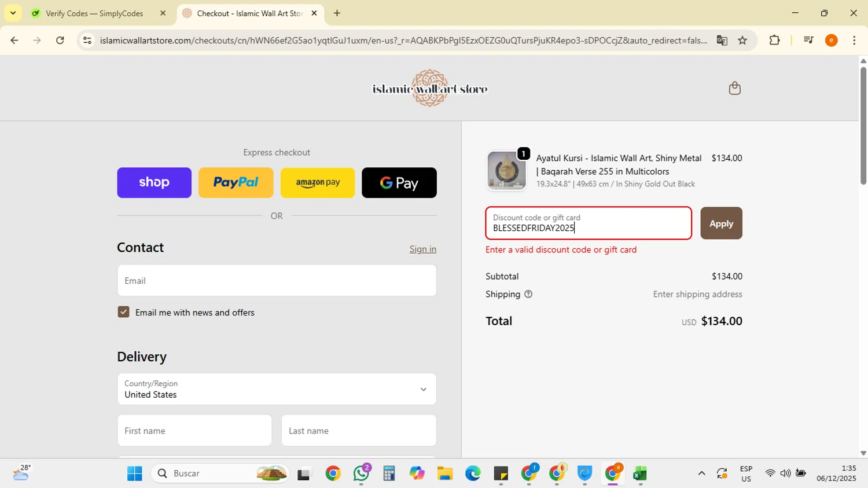Screen dimensions: 868x488
Task: Click the Sign in link
Action: [423, 249]
